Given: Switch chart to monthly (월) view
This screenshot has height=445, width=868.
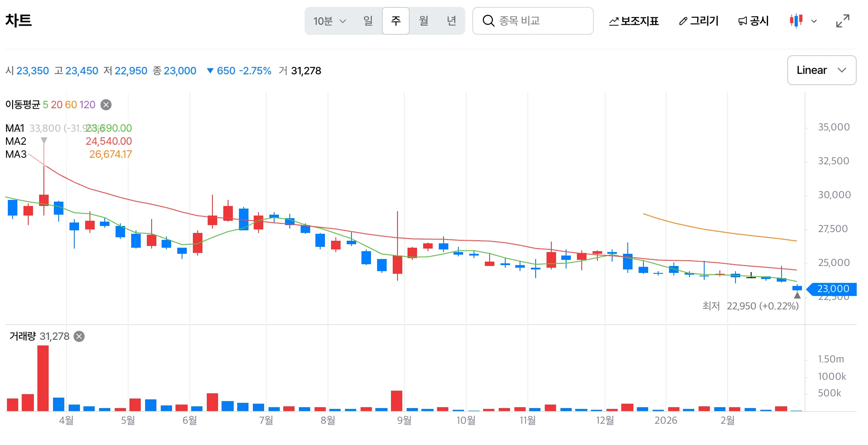Looking at the screenshot, I should pos(424,21).
